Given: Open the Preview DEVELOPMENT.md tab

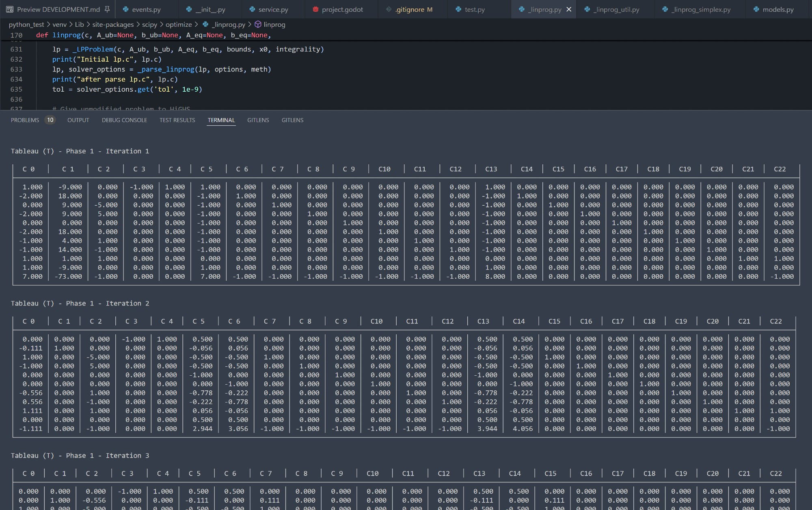Looking at the screenshot, I should (x=58, y=9).
